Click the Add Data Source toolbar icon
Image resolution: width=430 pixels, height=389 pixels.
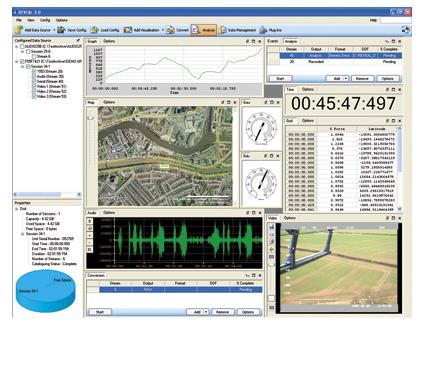click(x=19, y=30)
